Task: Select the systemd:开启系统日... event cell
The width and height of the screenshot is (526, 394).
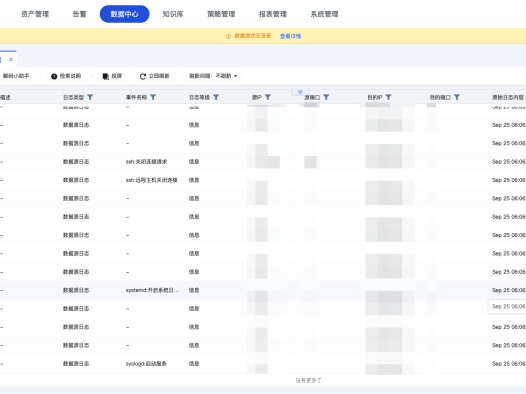Action: (x=152, y=290)
